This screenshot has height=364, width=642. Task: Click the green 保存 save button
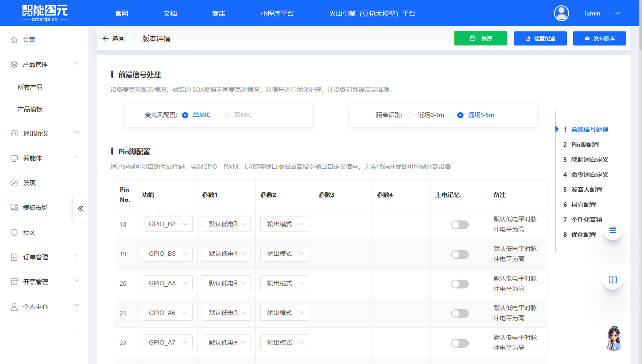pyautogui.click(x=480, y=38)
